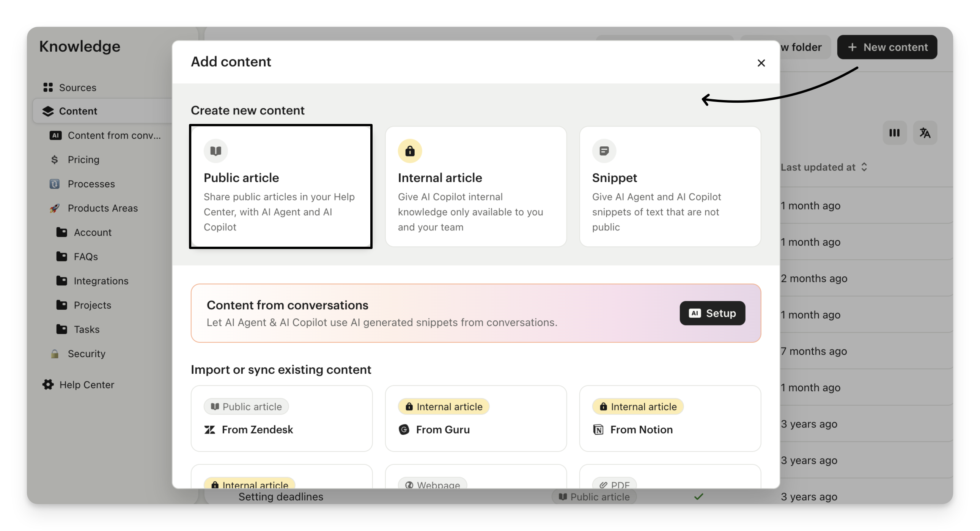Click the New content button
This screenshot has width=980, height=531.
pos(887,47)
